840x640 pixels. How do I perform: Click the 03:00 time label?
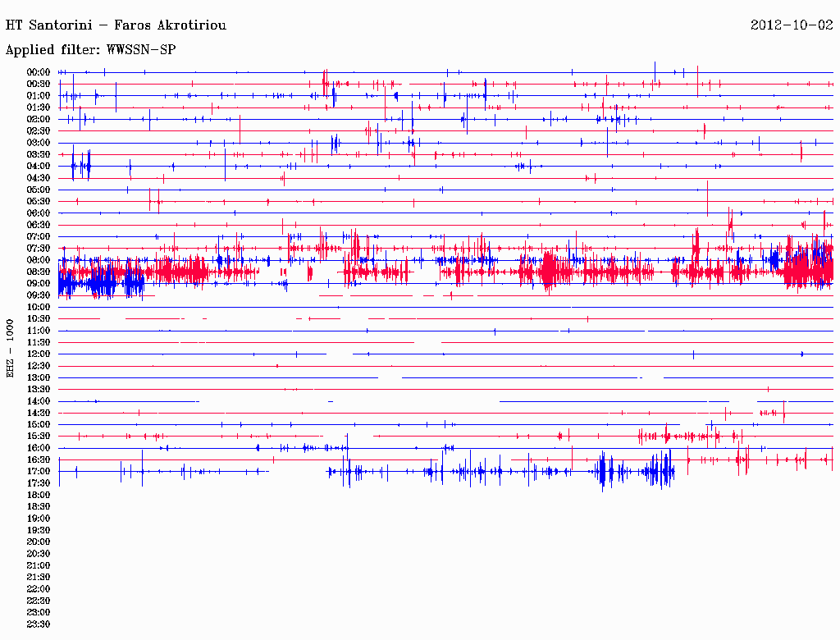39,143
